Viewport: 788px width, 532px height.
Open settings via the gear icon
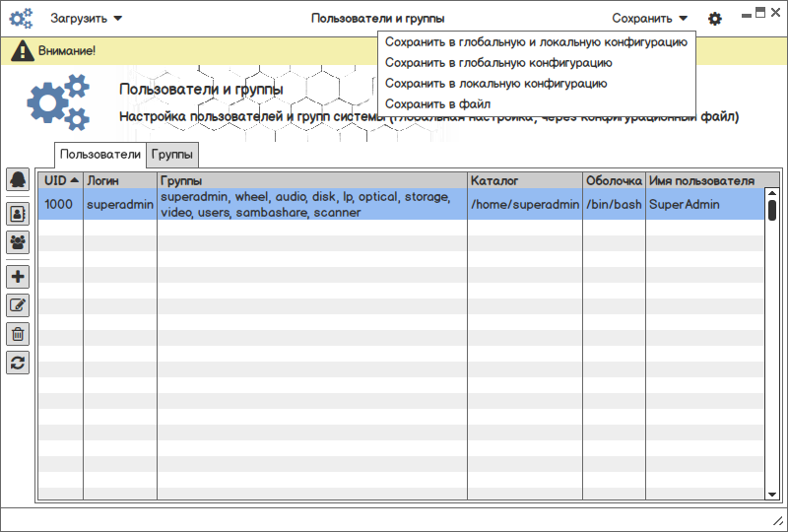pyautogui.click(x=715, y=19)
